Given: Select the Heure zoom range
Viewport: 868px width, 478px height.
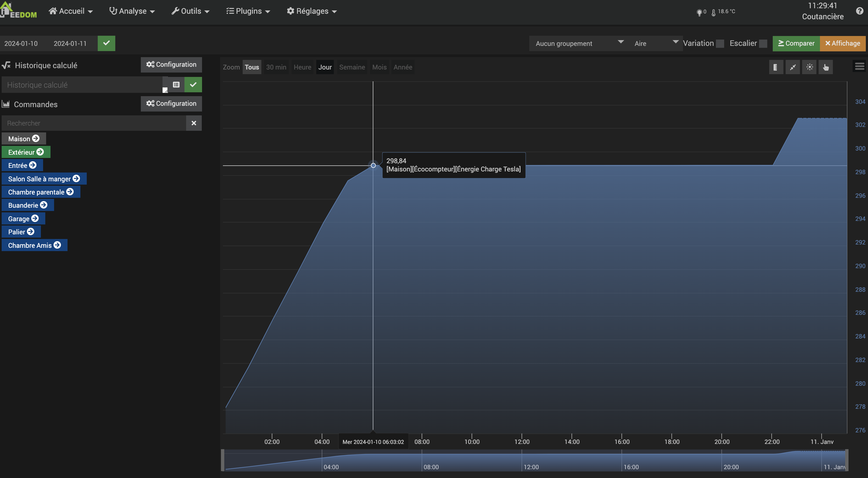Looking at the screenshot, I should [302, 67].
